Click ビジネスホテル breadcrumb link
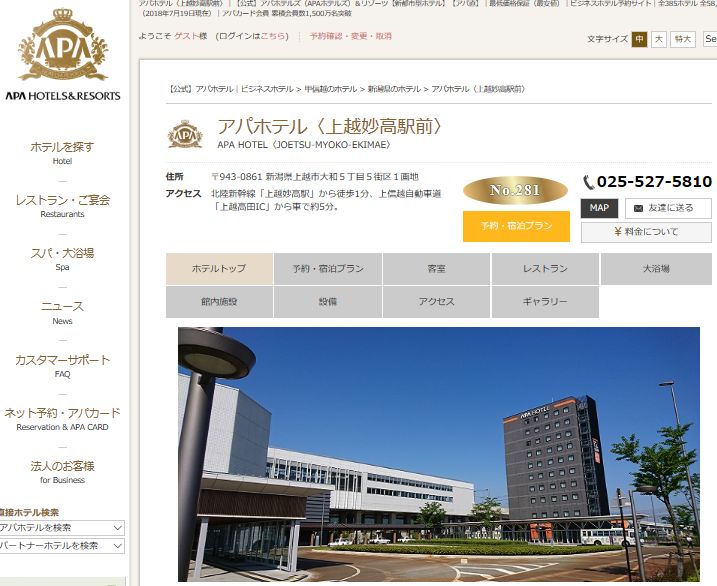 (x=267, y=89)
